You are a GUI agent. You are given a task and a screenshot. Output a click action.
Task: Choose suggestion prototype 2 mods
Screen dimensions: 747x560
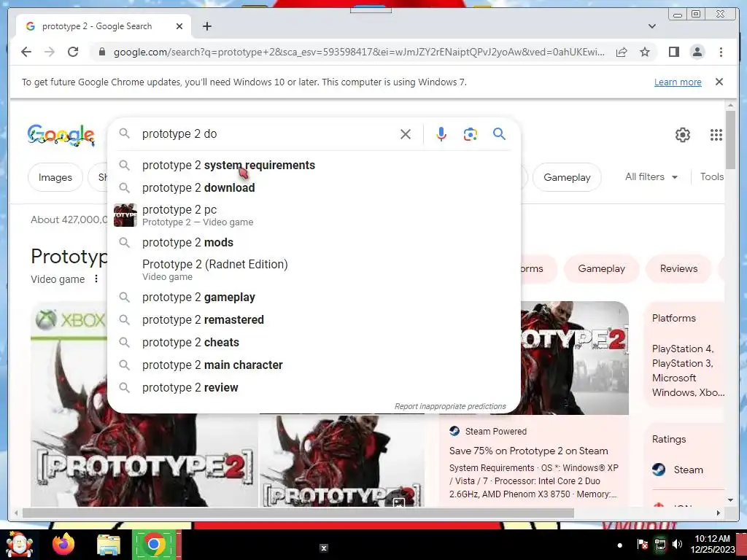click(314, 242)
